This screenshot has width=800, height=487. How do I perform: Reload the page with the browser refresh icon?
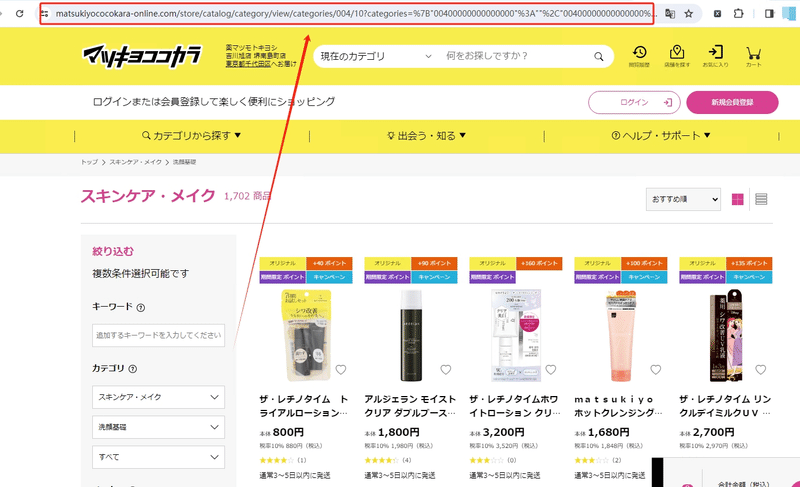click(19, 13)
